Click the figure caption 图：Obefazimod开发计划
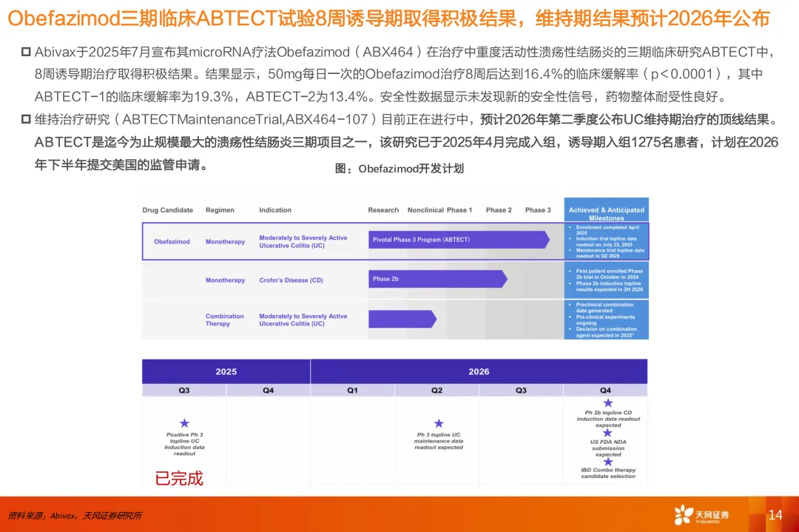799x532 pixels. point(399,169)
